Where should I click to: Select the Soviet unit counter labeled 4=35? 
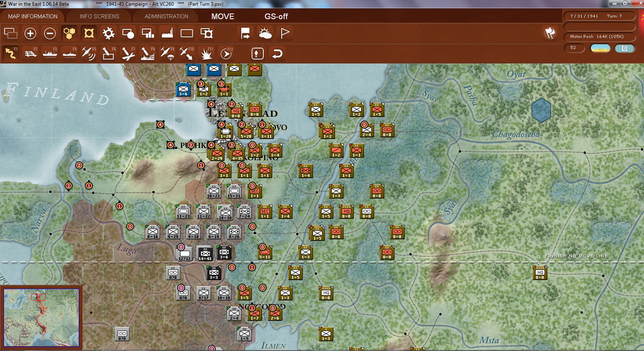tap(237, 154)
